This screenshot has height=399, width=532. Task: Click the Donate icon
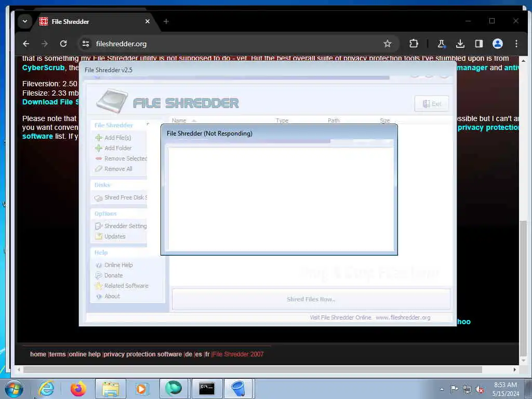click(99, 275)
